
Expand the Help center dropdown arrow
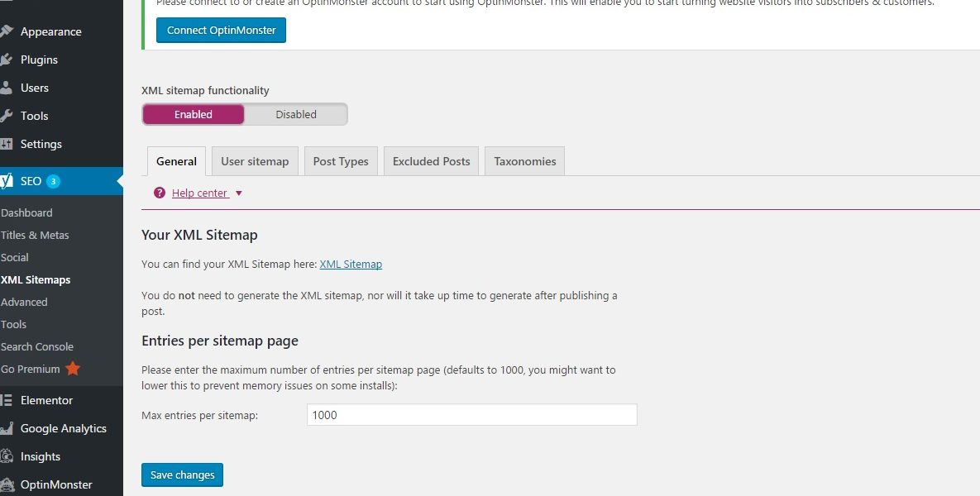click(238, 193)
